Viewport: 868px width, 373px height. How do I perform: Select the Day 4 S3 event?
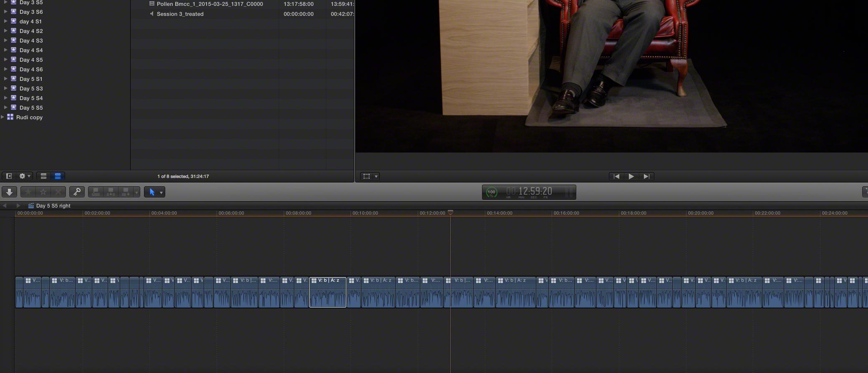tap(31, 40)
